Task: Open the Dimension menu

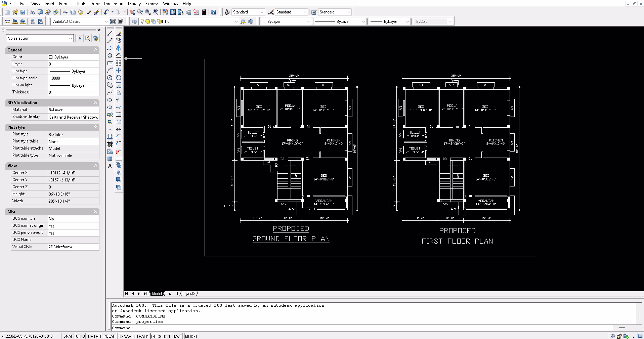Action: (x=114, y=4)
